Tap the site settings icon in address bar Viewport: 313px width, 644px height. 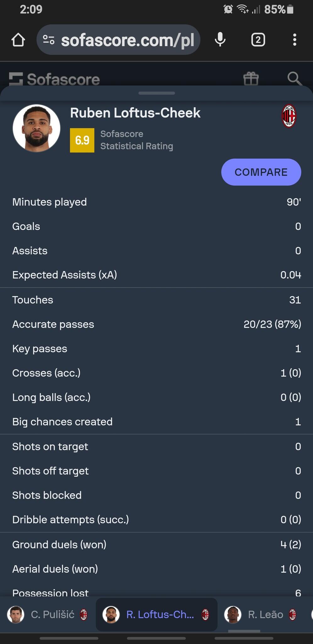(49, 40)
